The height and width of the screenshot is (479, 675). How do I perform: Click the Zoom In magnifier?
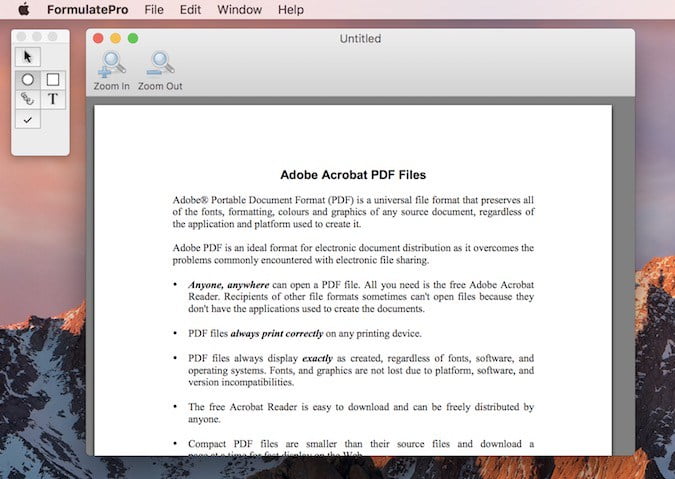(x=111, y=71)
